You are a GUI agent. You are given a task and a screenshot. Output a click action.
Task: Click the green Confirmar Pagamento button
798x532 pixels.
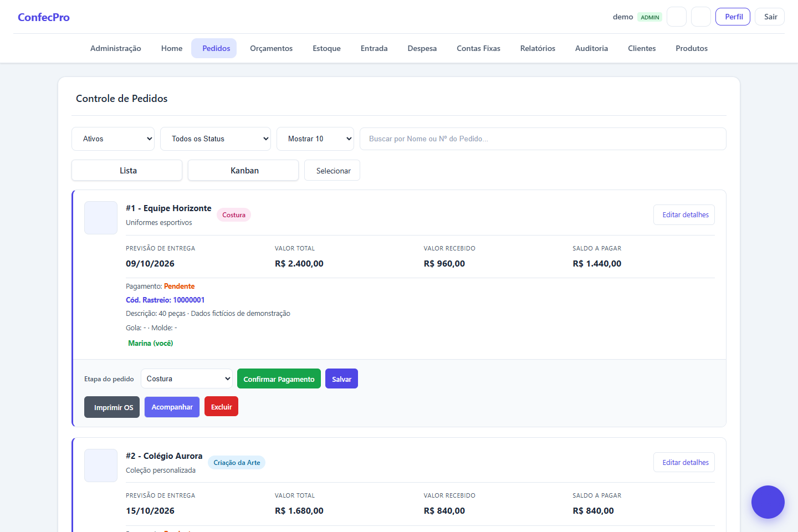tap(279, 378)
